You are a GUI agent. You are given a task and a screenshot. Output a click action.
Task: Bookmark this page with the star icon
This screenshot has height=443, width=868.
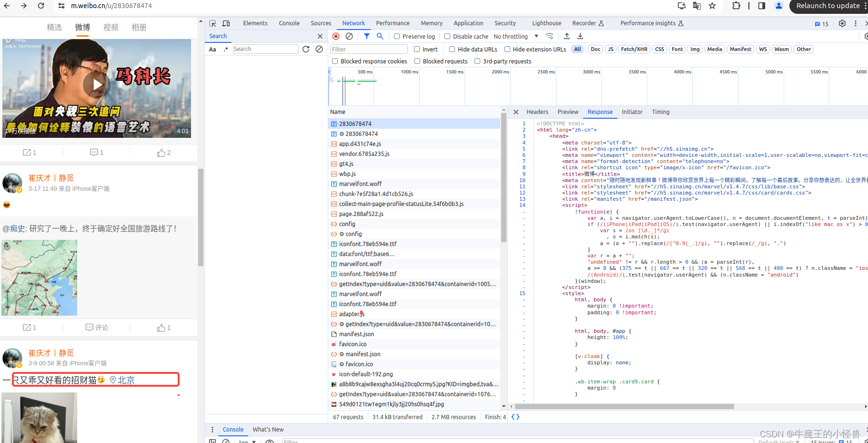(712, 6)
